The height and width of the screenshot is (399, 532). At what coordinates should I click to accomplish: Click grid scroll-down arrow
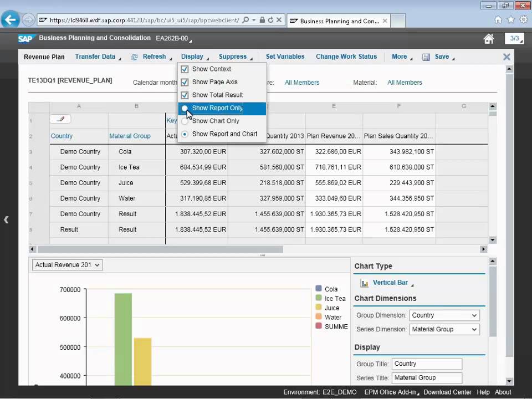pos(493,240)
